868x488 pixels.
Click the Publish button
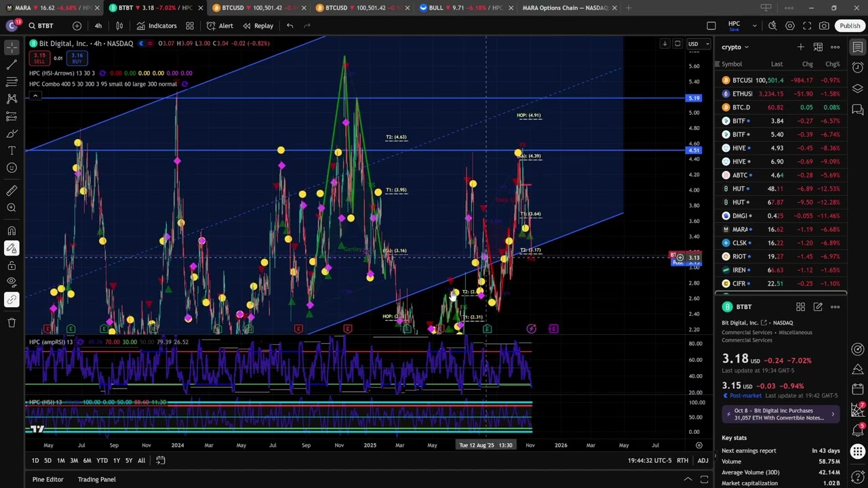[850, 26]
